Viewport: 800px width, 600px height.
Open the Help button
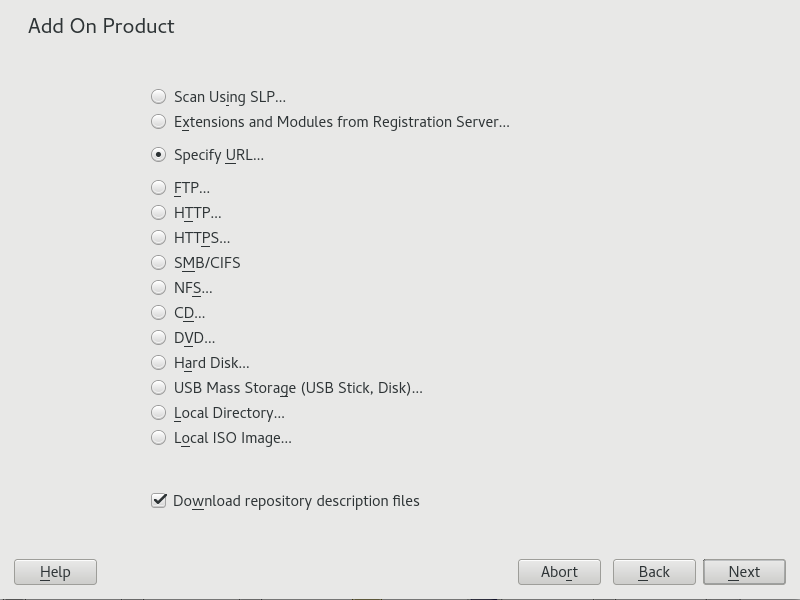pyautogui.click(x=55, y=572)
